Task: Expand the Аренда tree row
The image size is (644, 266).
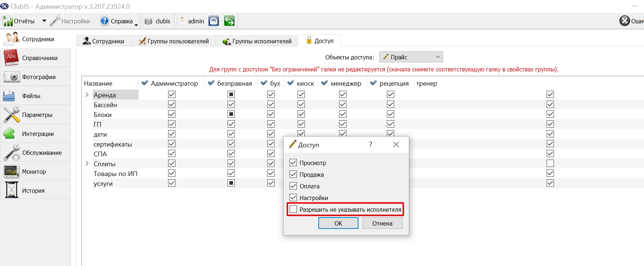Action: point(87,95)
